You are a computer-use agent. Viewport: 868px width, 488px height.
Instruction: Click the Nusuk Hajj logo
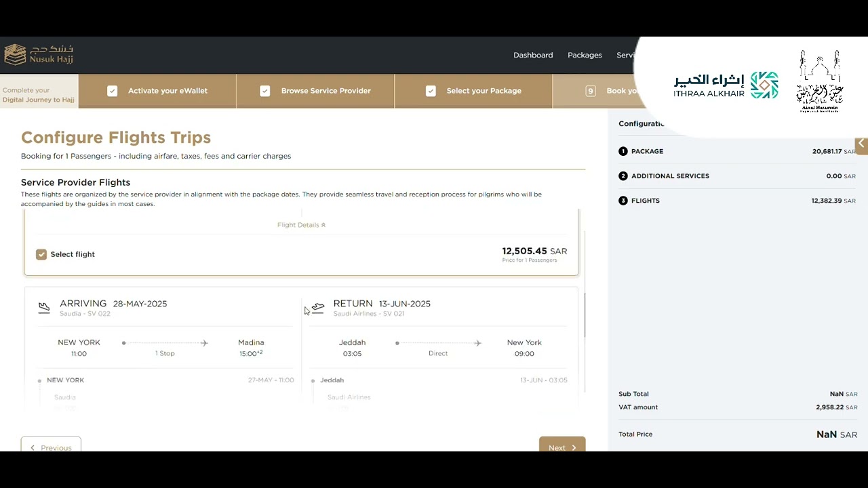pyautogui.click(x=39, y=54)
